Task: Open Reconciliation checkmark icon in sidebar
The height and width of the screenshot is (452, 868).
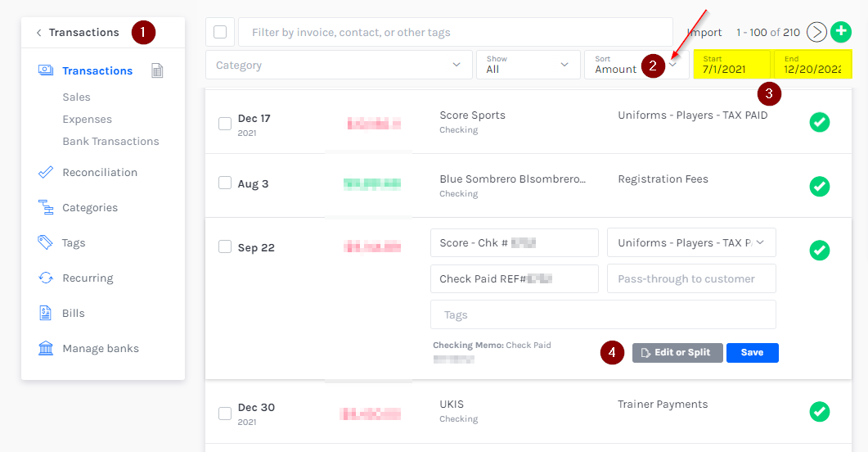Action: pyautogui.click(x=46, y=173)
